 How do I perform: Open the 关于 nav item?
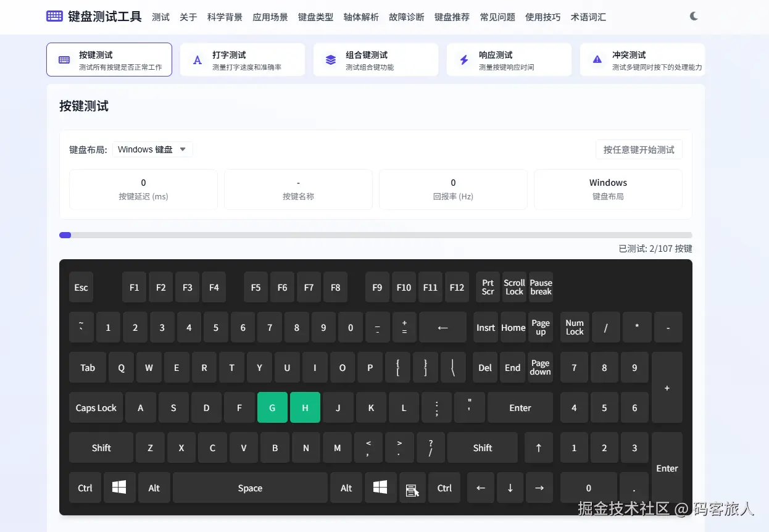point(188,17)
